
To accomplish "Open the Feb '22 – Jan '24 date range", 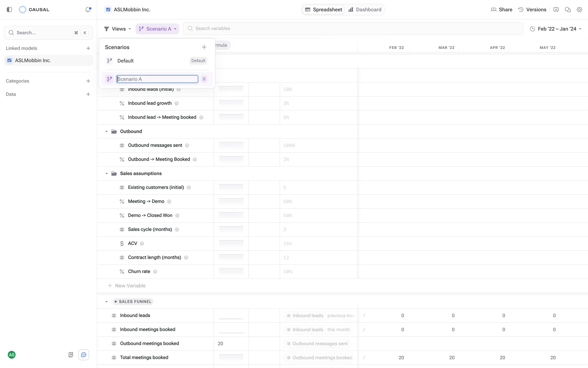I will pos(556,29).
